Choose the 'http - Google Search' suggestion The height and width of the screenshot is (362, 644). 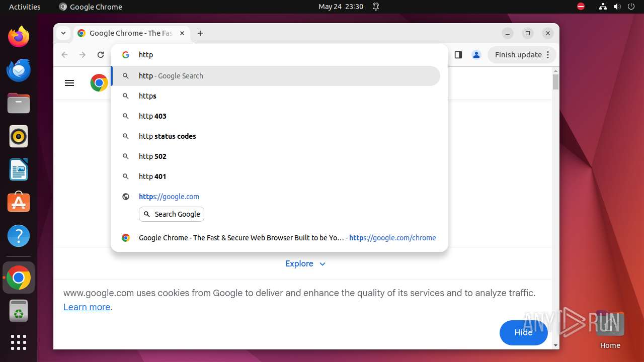[276, 76]
